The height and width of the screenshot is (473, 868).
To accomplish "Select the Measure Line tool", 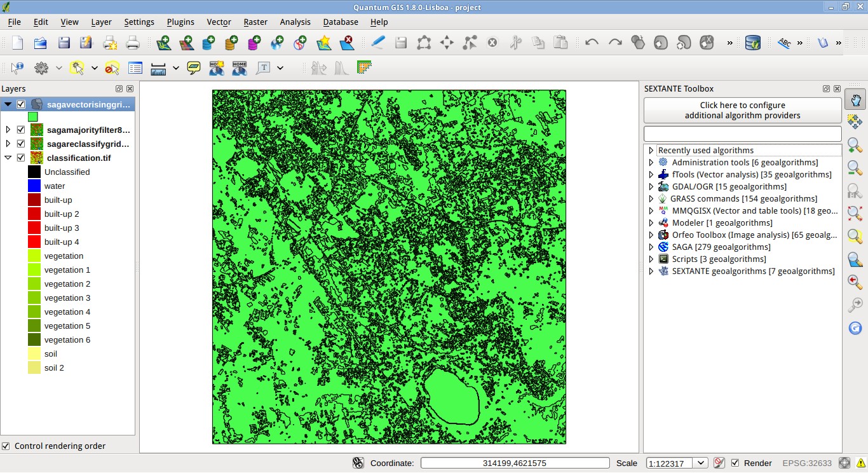I will click(158, 68).
